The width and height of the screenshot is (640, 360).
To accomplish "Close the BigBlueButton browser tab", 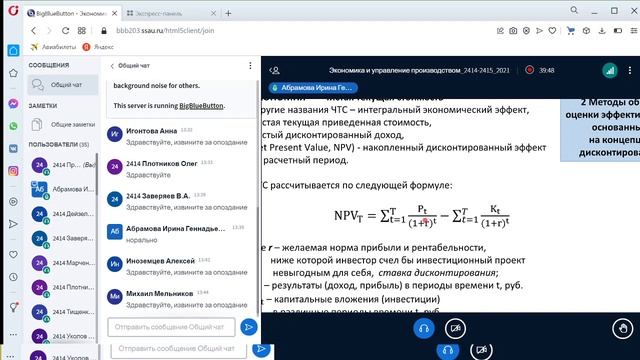I will pyautogui.click(x=115, y=13).
